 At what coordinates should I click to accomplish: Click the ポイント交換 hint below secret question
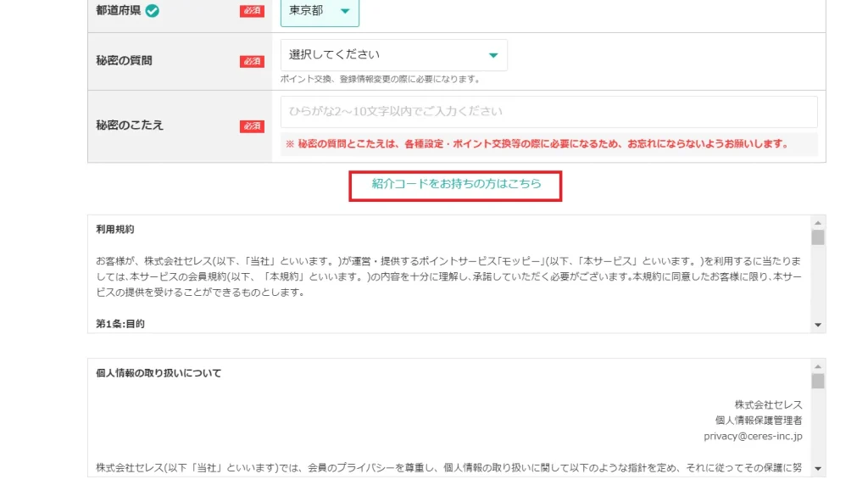click(381, 80)
